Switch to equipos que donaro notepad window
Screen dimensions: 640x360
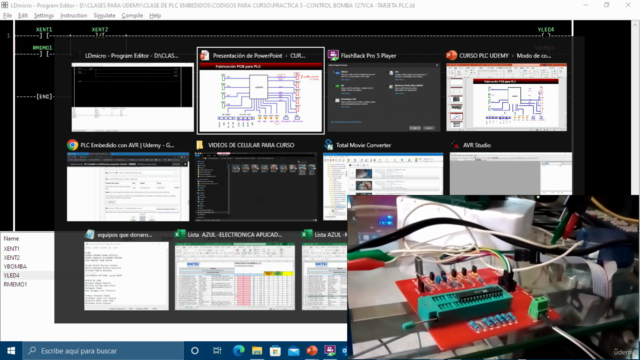coord(126,276)
